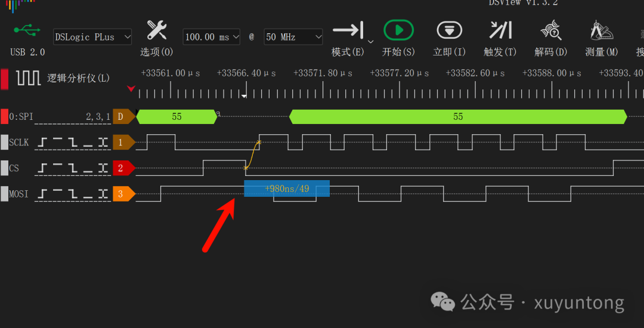This screenshot has height=328, width=644.
Task: Click the D decoder tag of 0:SPI
Action: (123, 116)
